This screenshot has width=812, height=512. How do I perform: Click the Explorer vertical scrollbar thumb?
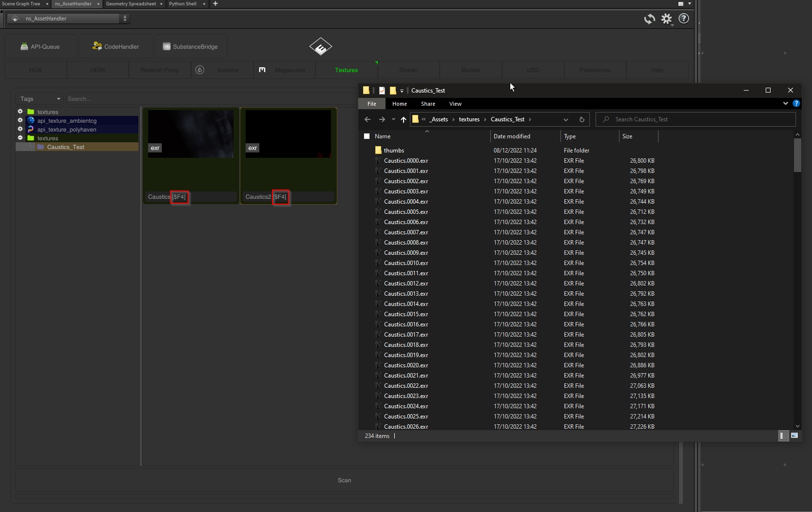(x=797, y=155)
